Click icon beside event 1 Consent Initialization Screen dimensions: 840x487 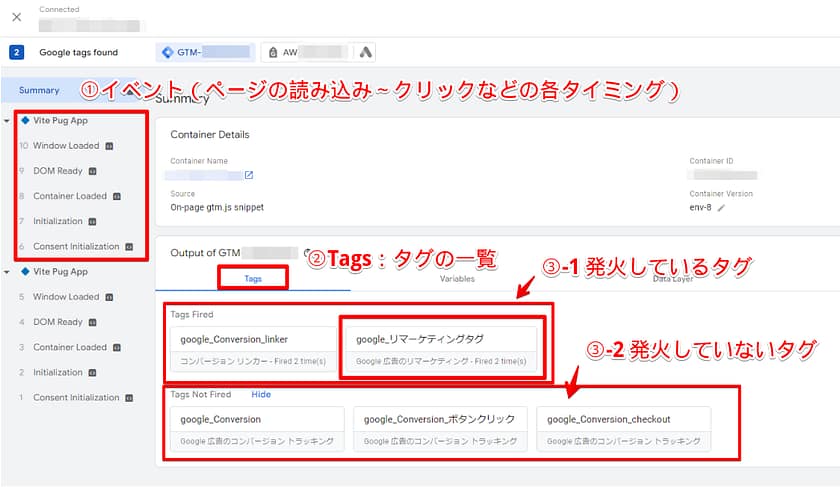pyautogui.click(x=129, y=398)
